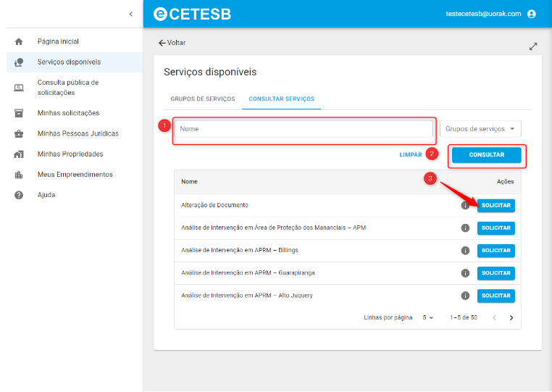Open the Grupos de serviços dropdown
Screen dimensions: 552x392
(480, 129)
